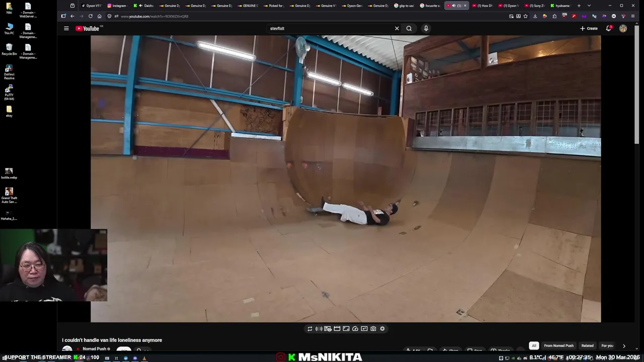
Task: Select the For you filter chip
Action: (607, 346)
